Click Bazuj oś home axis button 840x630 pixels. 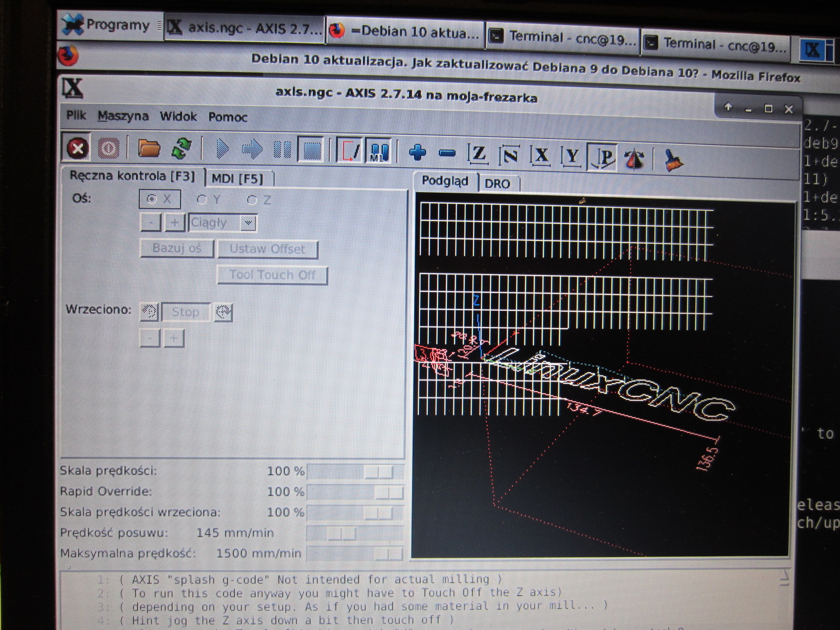177,248
